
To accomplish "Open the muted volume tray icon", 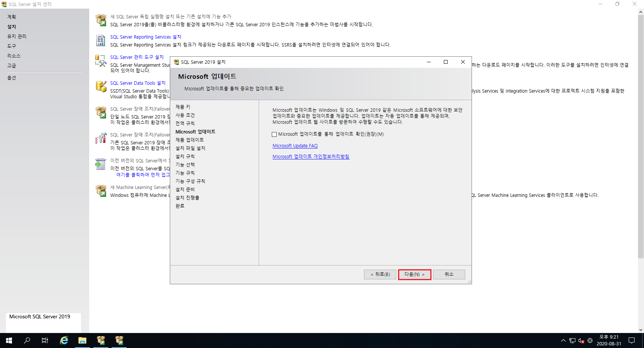I will (581, 340).
